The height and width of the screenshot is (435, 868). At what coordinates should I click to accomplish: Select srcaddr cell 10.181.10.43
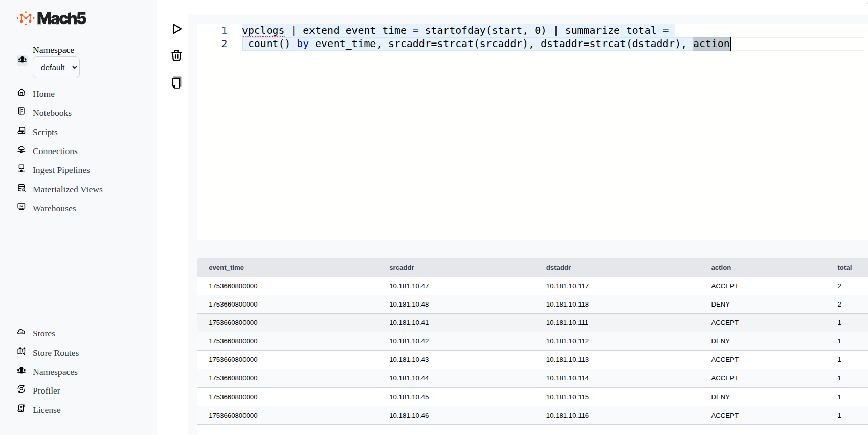click(x=409, y=360)
